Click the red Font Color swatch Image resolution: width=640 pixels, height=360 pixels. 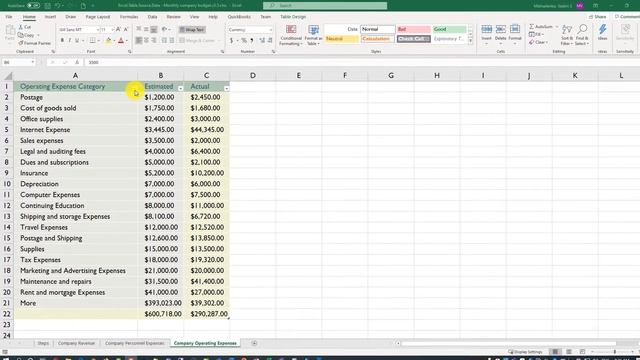121,40
